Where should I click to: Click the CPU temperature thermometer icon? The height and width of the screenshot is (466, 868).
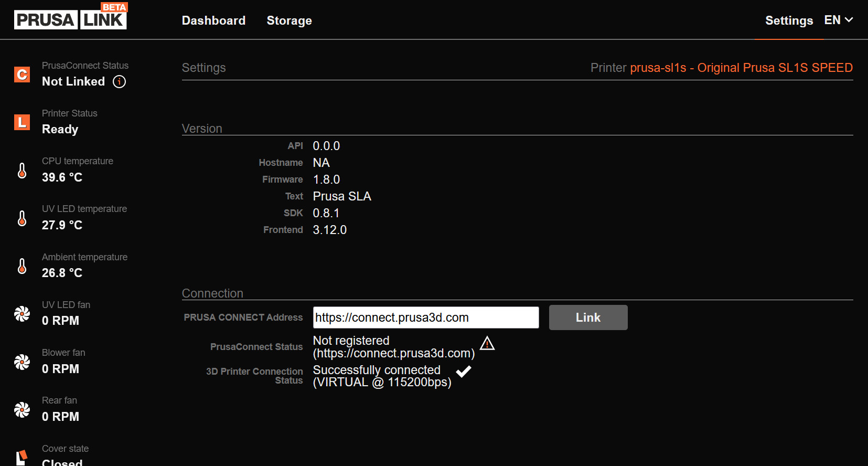22,171
